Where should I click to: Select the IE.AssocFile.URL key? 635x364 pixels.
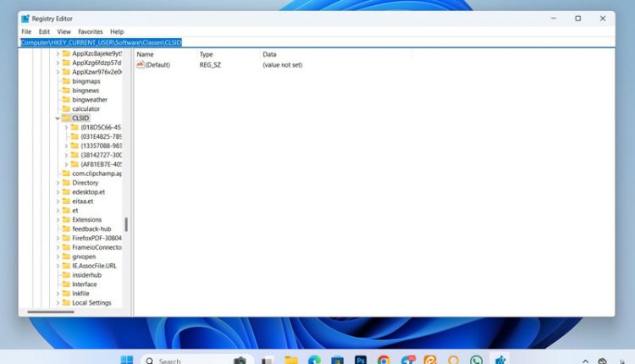pyautogui.click(x=94, y=266)
